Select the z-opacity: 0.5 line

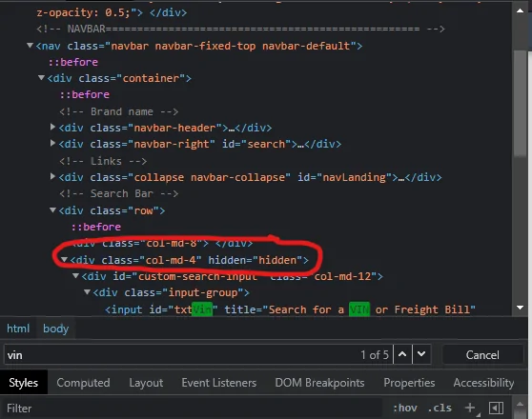(x=112, y=12)
